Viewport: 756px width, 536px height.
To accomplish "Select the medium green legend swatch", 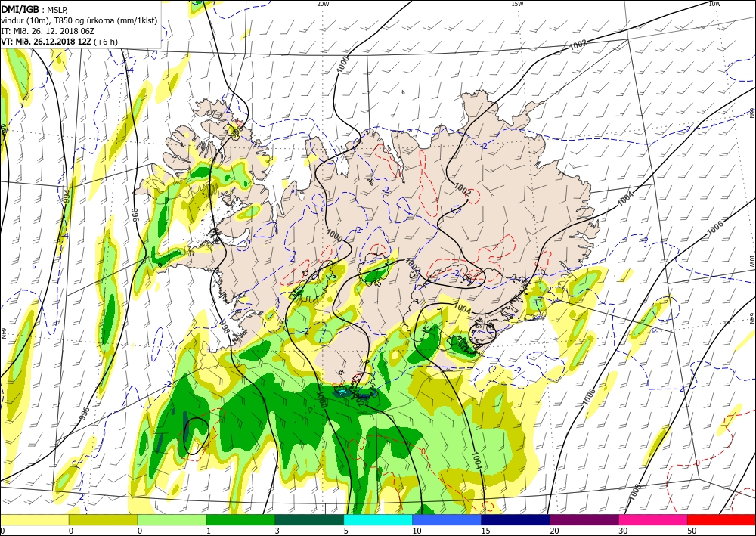I will point(240,519).
